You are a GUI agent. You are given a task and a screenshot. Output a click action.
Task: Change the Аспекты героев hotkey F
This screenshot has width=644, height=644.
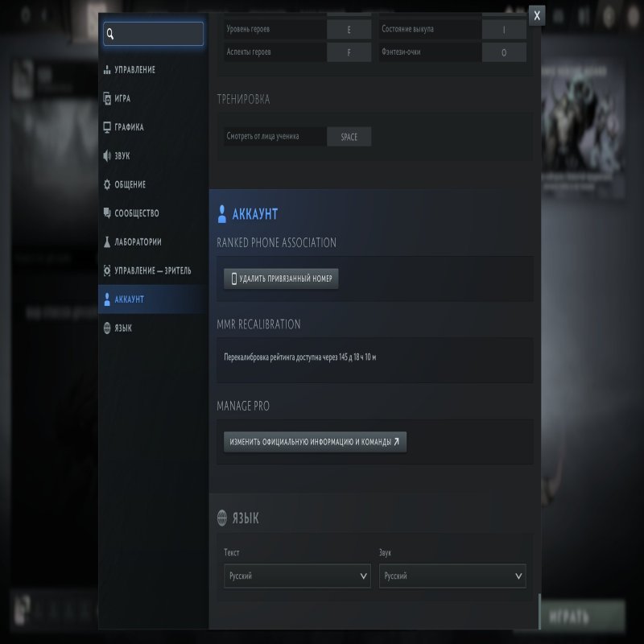349,52
